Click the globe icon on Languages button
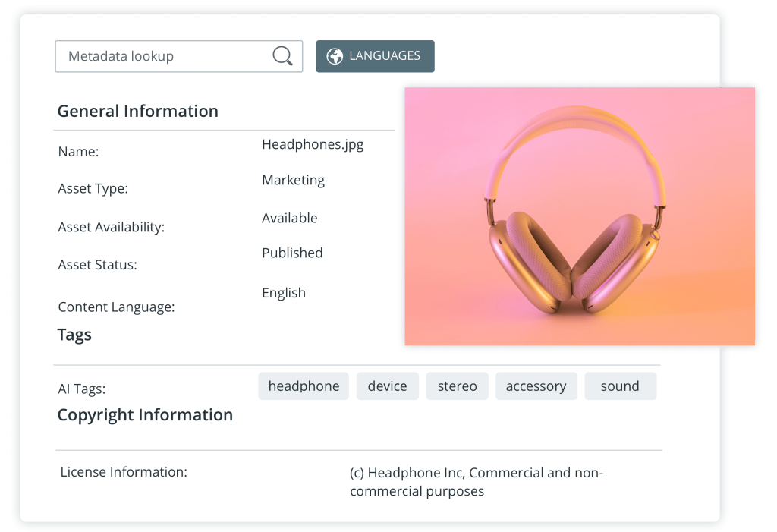This screenshot has height=532, width=777. click(x=334, y=56)
